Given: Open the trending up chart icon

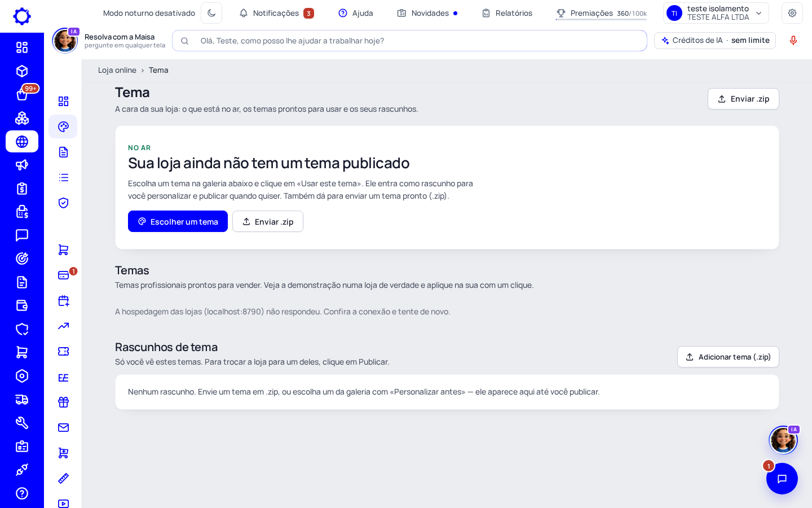Looking at the screenshot, I should point(63,326).
